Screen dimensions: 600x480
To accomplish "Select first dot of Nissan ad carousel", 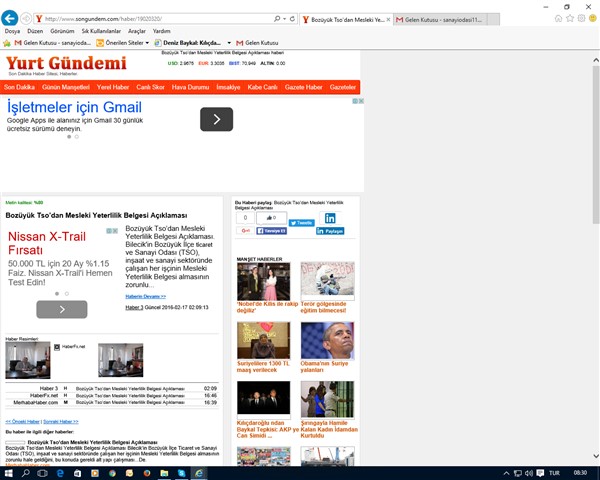I will coord(57,294).
